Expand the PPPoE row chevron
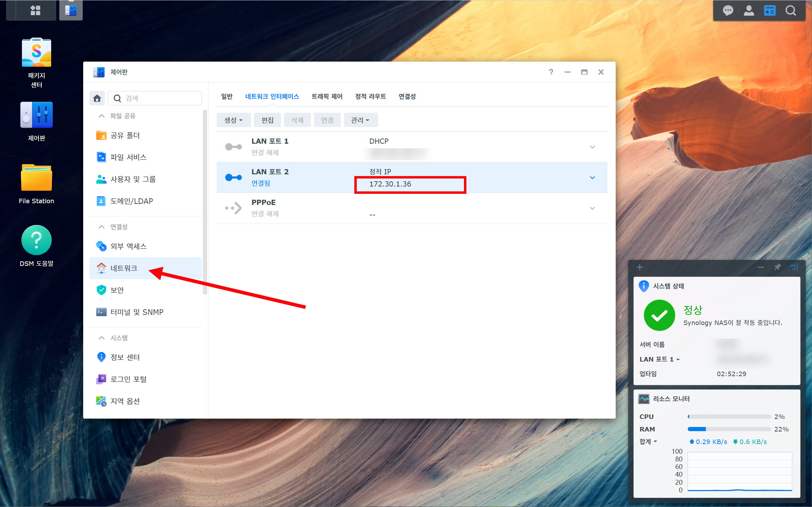This screenshot has height=507, width=812. [x=592, y=208]
